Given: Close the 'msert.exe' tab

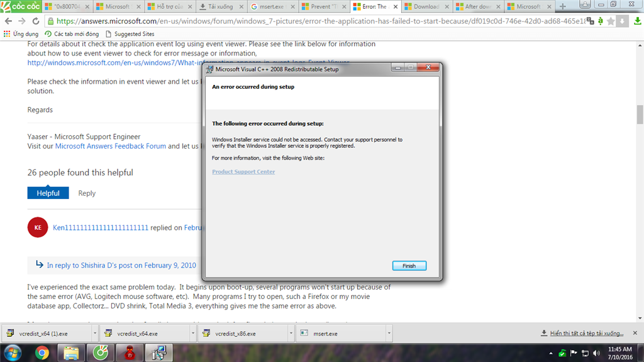Looking at the screenshot, I should coord(293,6).
